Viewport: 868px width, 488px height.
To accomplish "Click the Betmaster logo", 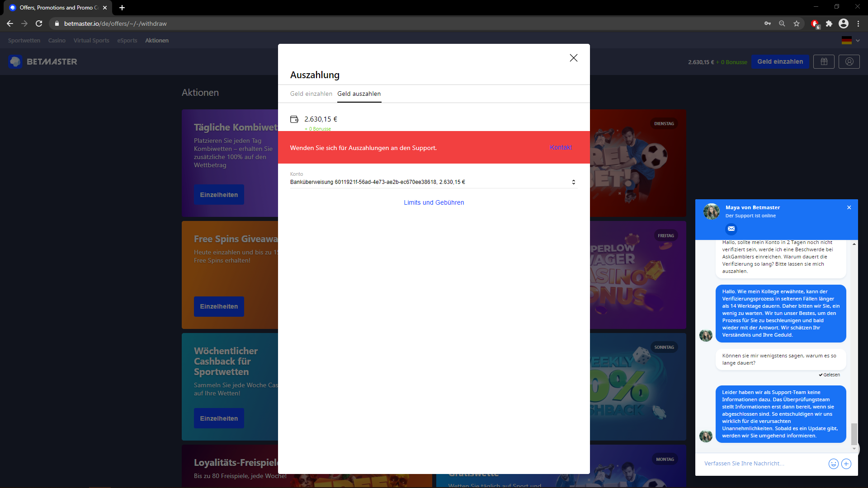I will [42, 61].
